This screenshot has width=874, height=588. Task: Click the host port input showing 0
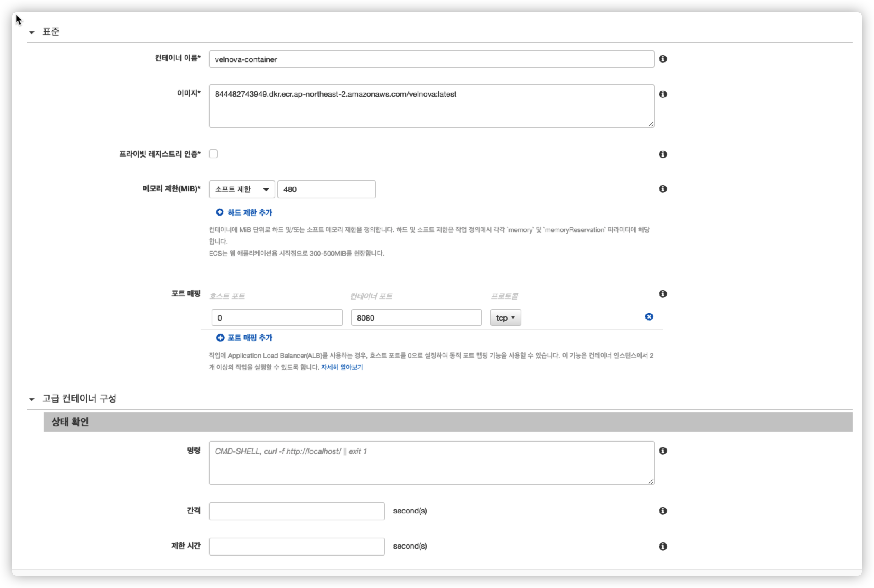coord(277,317)
